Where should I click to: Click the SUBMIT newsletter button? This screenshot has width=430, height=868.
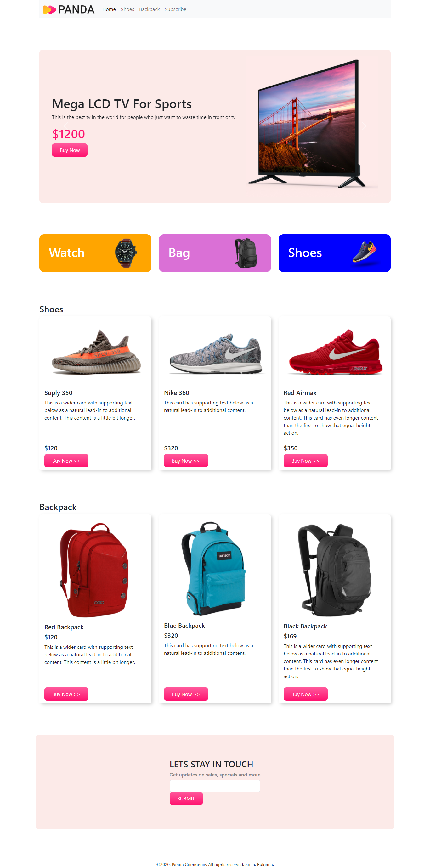(x=186, y=798)
